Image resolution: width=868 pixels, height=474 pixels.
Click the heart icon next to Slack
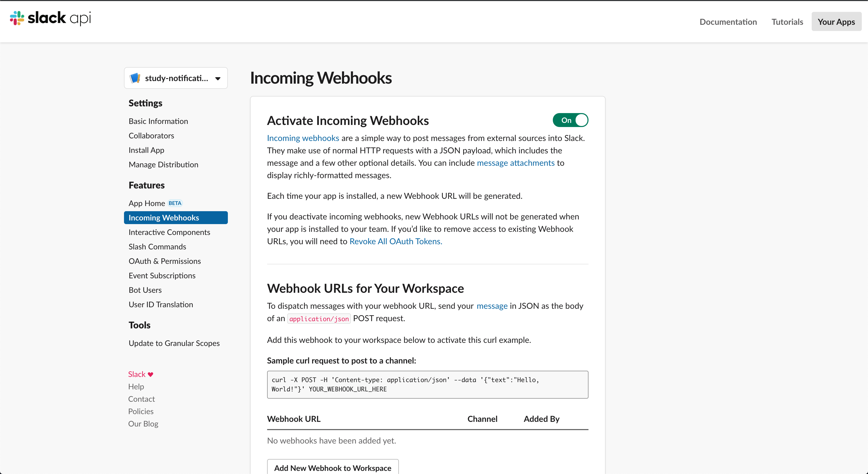pos(151,374)
